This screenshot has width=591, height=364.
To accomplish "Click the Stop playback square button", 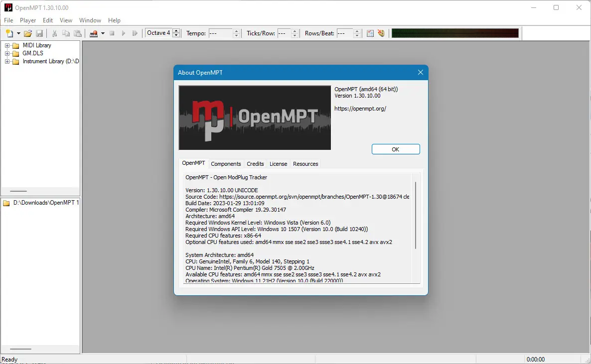I will [112, 33].
